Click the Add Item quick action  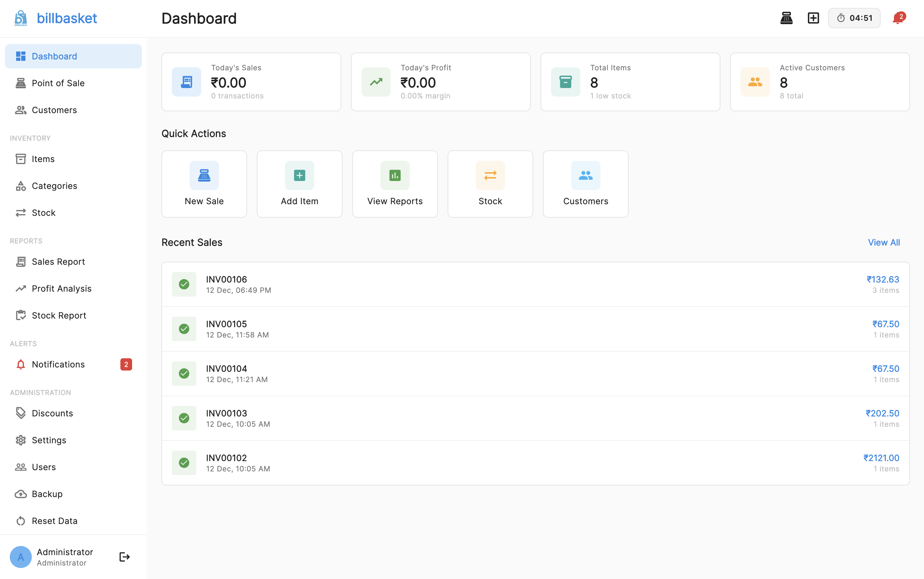tap(299, 184)
